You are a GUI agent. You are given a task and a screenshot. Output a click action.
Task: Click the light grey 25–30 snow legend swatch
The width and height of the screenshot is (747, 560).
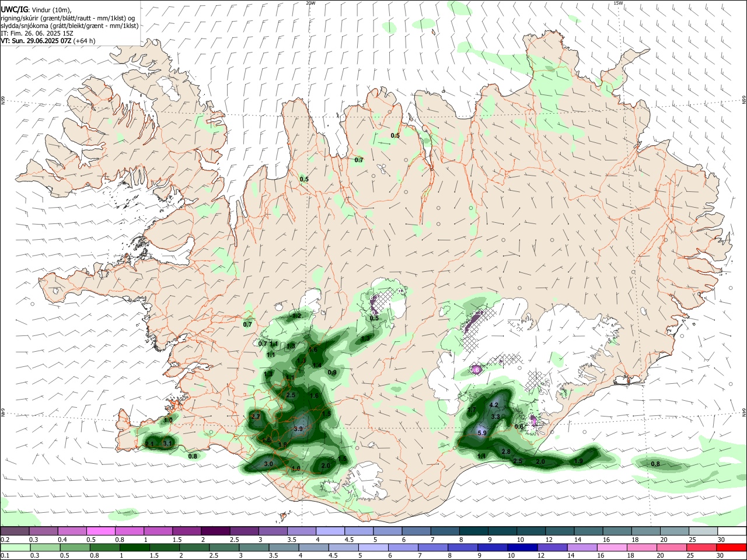click(x=703, y=531)
